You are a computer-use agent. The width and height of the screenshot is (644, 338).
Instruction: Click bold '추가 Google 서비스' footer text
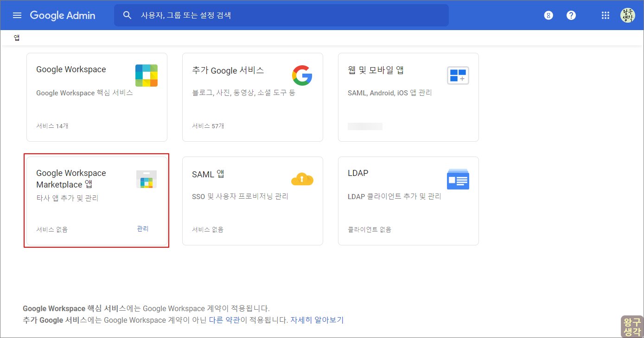(x=55, y=320)
